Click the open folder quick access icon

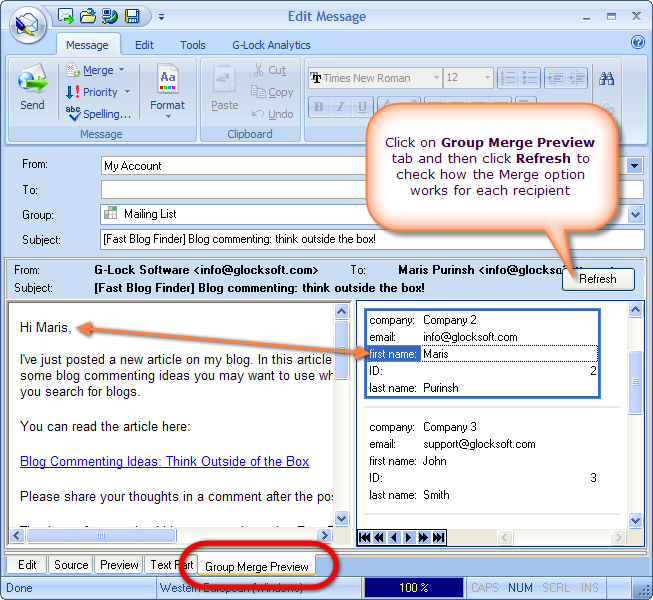(x=88, y=16)
